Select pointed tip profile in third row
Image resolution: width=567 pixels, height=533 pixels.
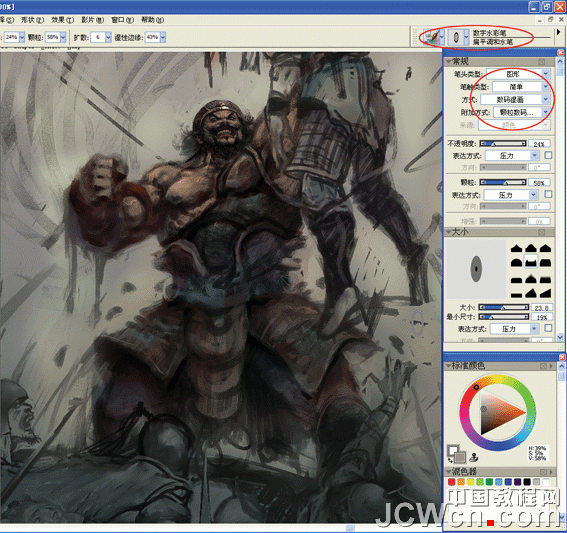(x=530, y=279)
